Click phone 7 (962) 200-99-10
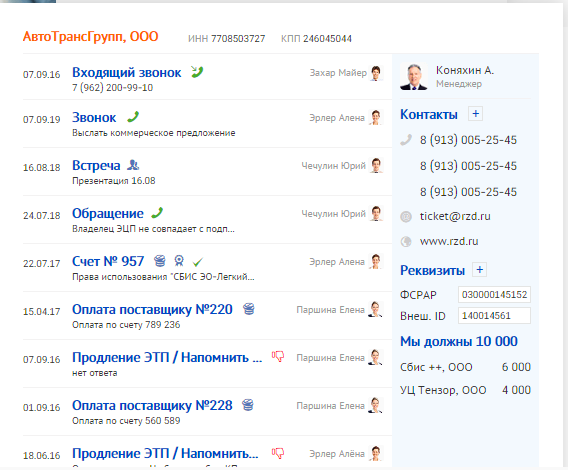 click(x=112, y=88)
